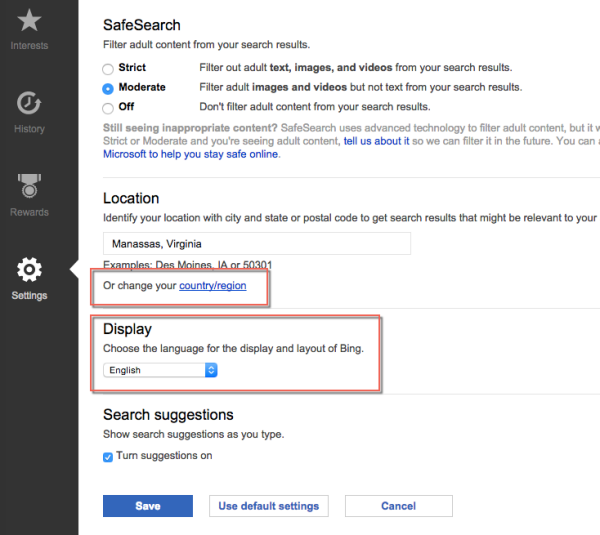Follow the 'country/region' link
This screenshot has height=535, width=600.
[x=212, y=286]
